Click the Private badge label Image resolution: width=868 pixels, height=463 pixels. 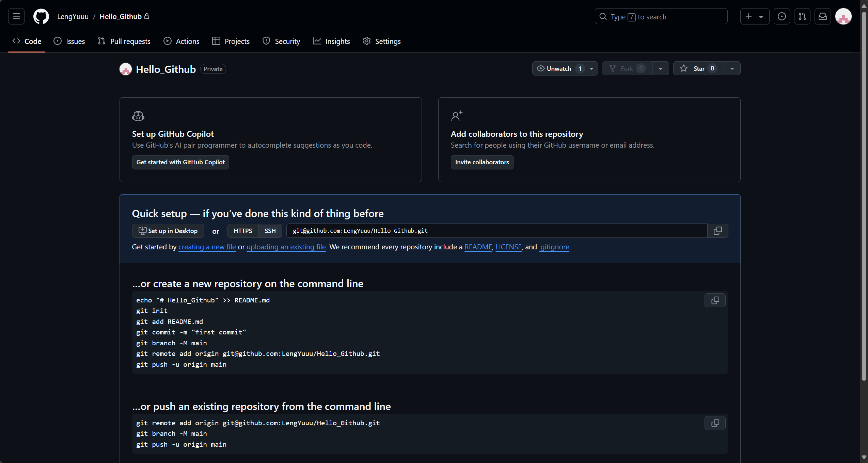tap(213, 69)
